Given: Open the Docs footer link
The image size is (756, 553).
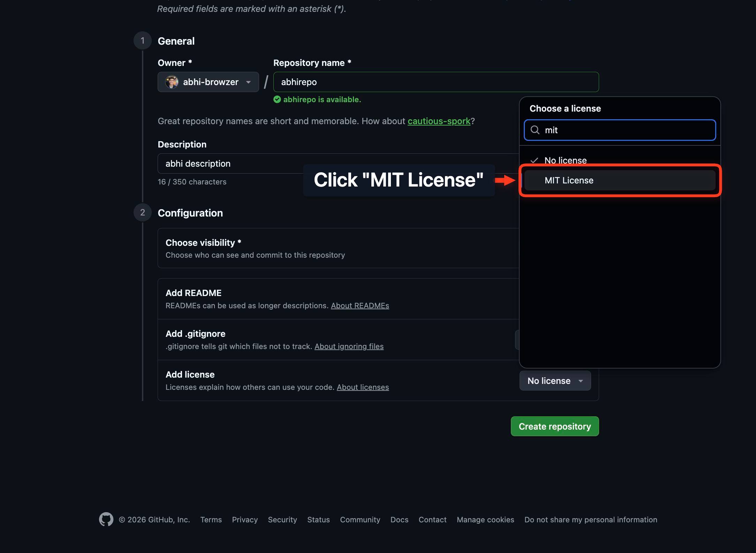Looking at the screenshot, I should point(399,520).
